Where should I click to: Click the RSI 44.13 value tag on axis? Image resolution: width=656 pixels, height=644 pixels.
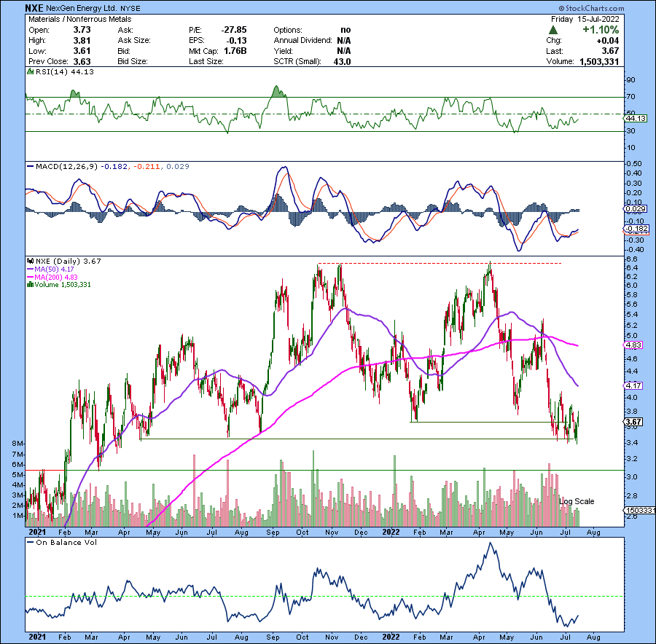(636, 118)
